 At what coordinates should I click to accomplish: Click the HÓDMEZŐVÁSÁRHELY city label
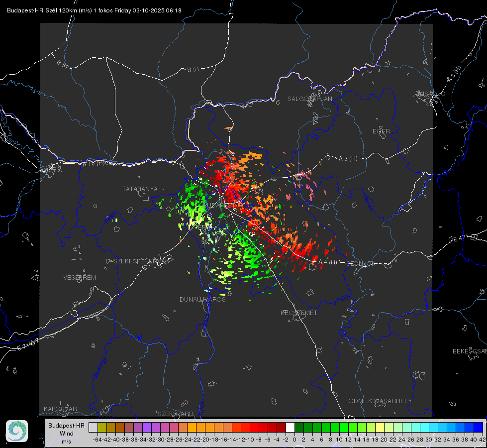pos(378,401)
